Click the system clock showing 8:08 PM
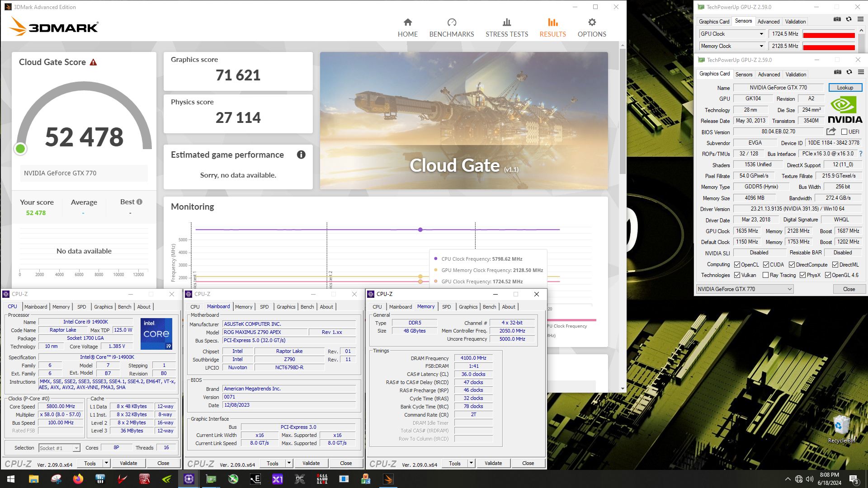 tap(829, 475)
